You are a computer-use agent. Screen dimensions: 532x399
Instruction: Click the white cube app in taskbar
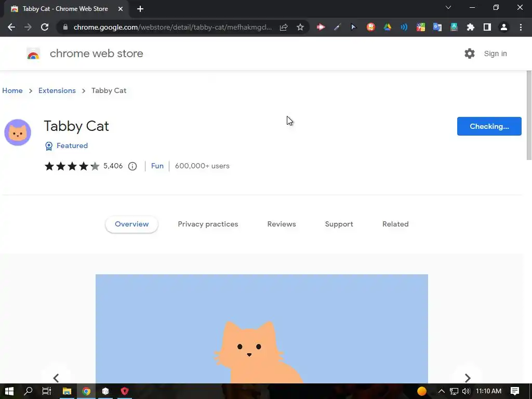105,391
